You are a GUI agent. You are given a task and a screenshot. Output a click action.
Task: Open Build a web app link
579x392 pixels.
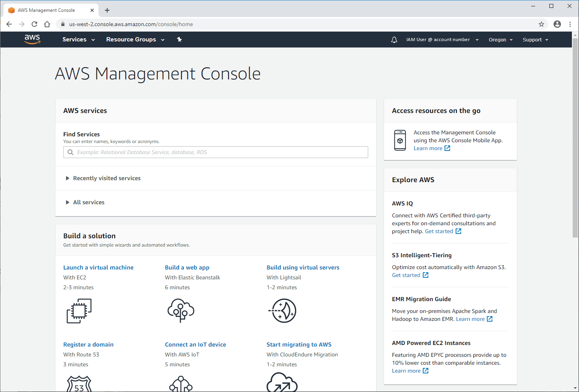click(187, 268)
